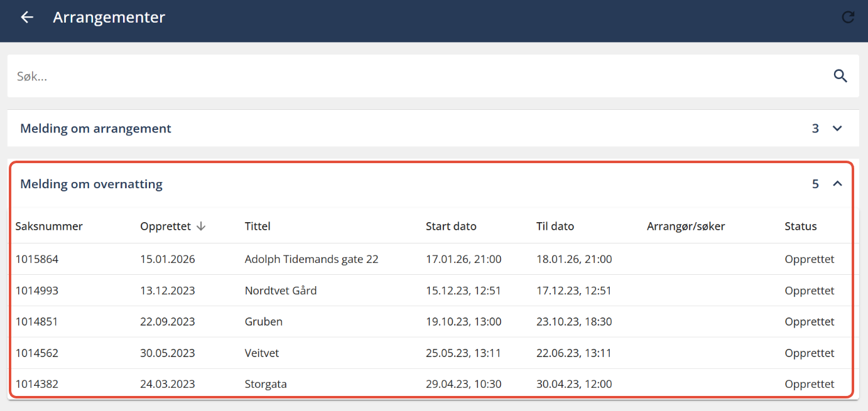
Task: Click created date 24.03.2023
Action: coord(168,384)
